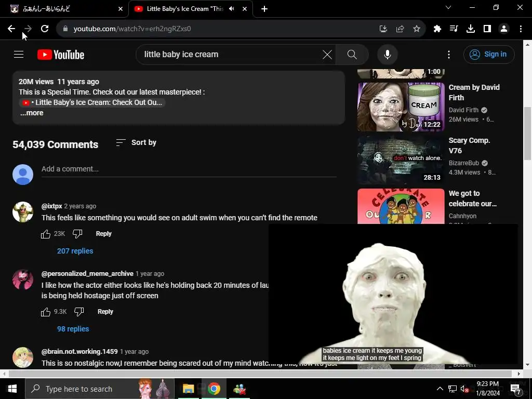Open YouTube settings three-dot menu
This screenshot has width=532, height=399.
point(448,54)
